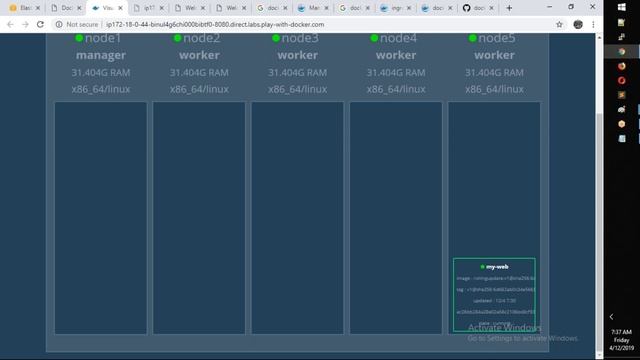
Task: Click the vertical scrollbar thumb
Action: pyautogui.click(x=599, y=233)
